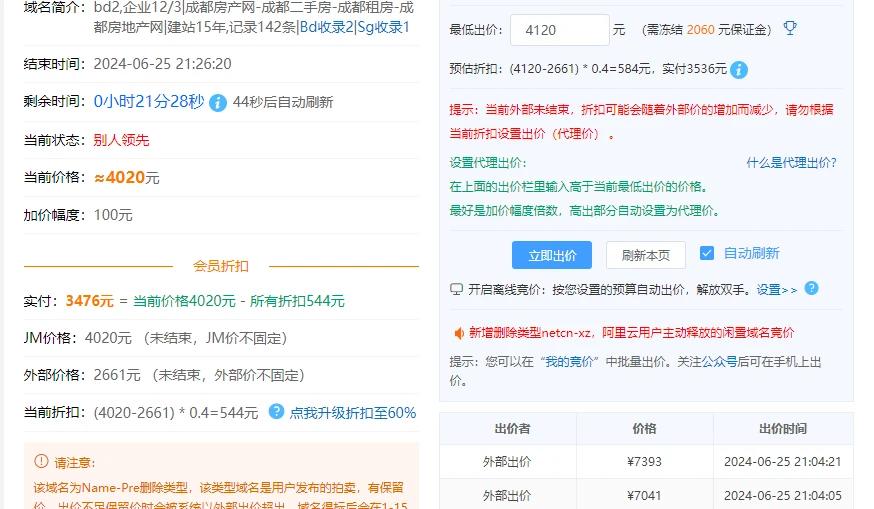The width and height of the screenshot is (874, 509).
Task: Click the 最低出价 price input field
Action: pos(559,30)
